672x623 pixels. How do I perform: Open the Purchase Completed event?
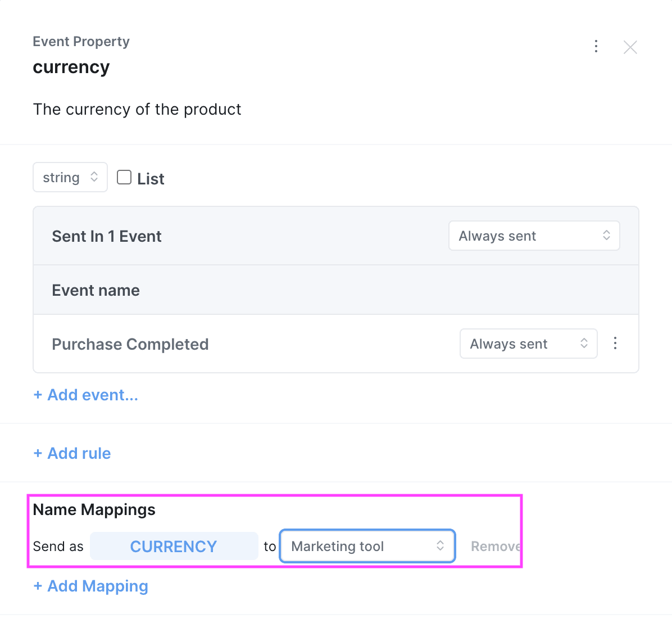tap(130, 344)
